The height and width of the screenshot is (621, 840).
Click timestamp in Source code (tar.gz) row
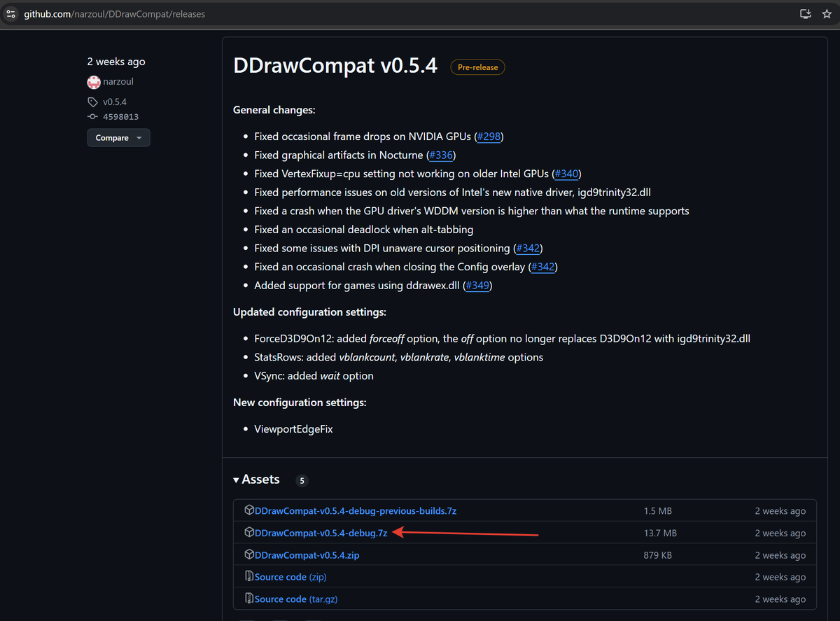coord(780,599)
